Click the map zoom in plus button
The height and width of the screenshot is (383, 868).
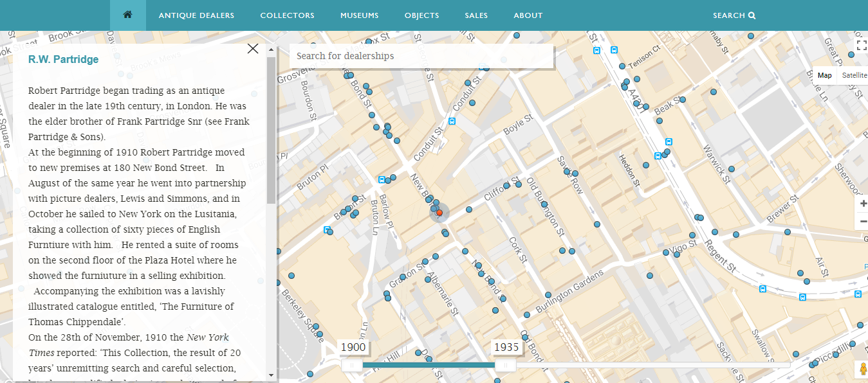(x=862, y=203)
